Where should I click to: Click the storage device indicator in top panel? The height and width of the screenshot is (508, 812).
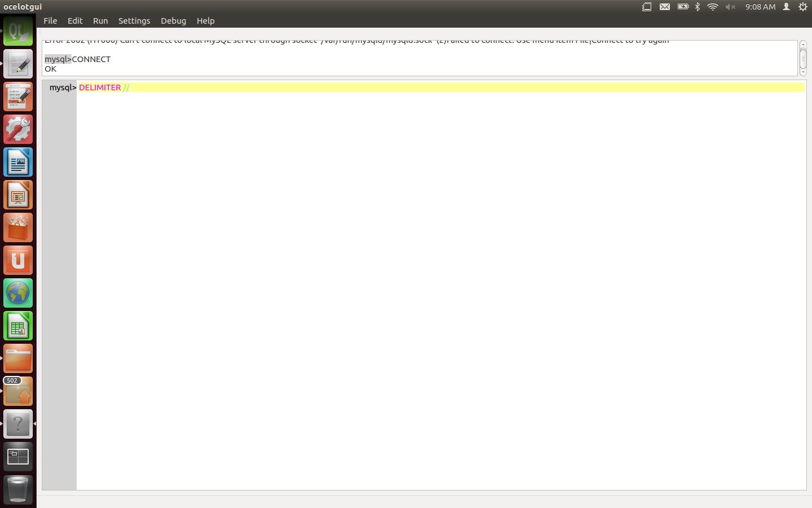pos(647,7)
